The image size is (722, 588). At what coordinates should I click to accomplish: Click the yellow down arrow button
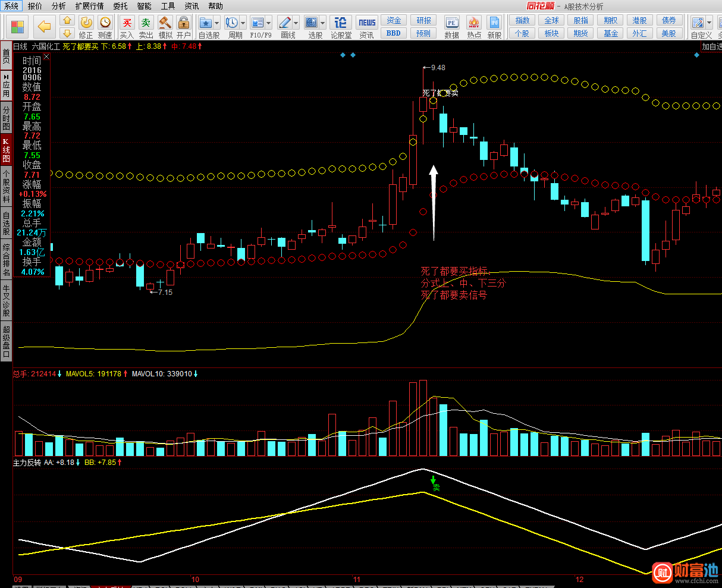click(67, 33)
